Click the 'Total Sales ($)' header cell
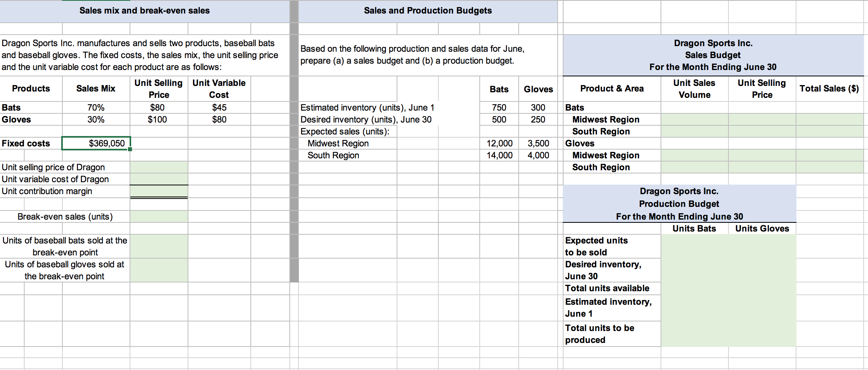868x370 pixels. [829, 88]
